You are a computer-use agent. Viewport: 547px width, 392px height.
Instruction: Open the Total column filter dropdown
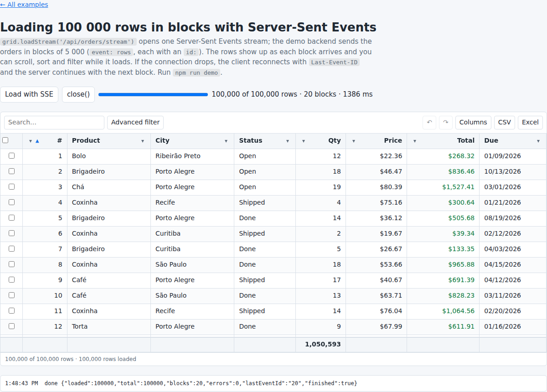point(415,141)
